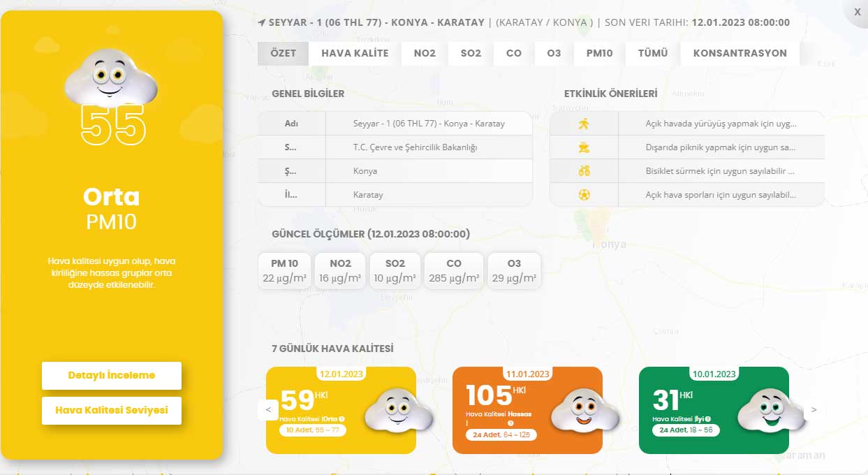The width and height of the screenshot is (868, 475).
Task: Open the KONSANTRASYON tab
Action: pyautogui.click(x=740, y=53)
